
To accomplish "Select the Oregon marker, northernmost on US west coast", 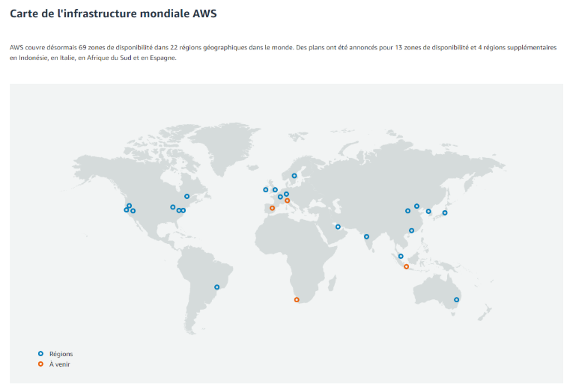I will point(129,206).
